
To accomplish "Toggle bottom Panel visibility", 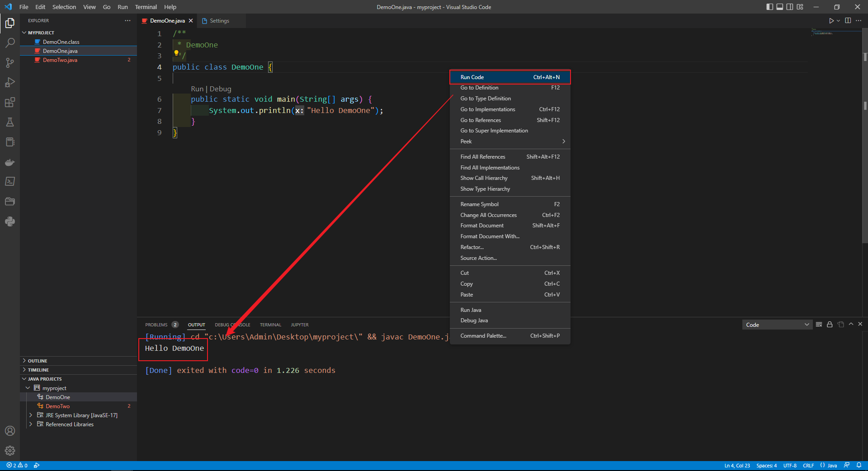I will [780, 7].
